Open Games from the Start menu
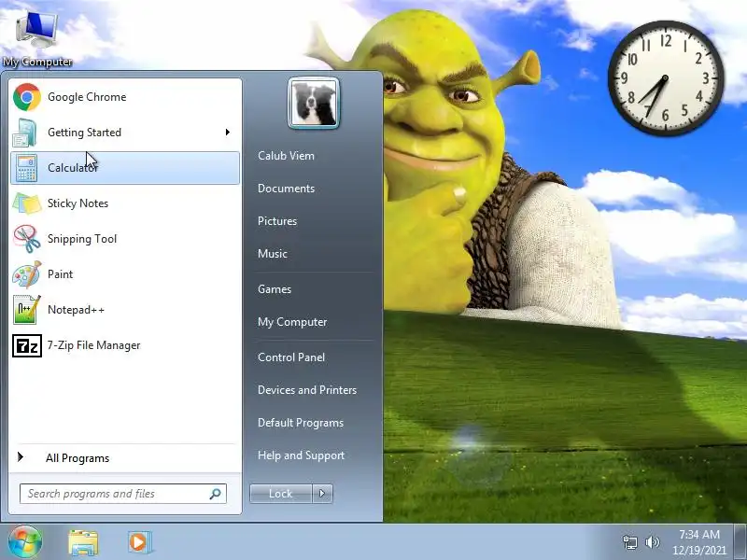747x560 pixels. coord(275,289)
